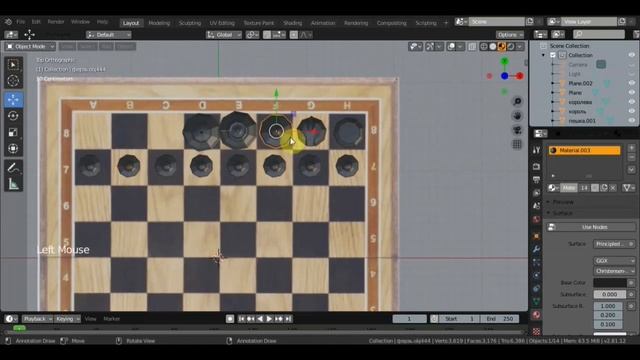Activate the Scale tool
Viewport: 640px width, 360px height.
[x=13, y=132]
